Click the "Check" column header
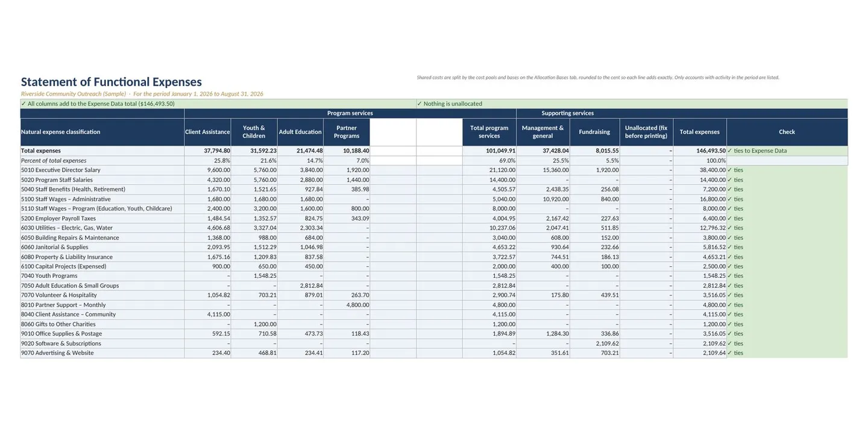This screenshot has width=868, height=434. pyautogui.click(x=787, y=132)
